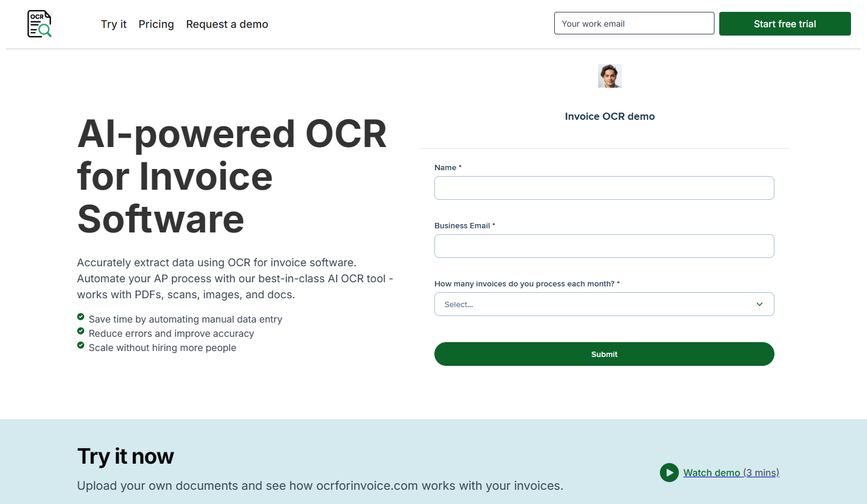Select Try it in the navigation
This screenshot has width=867, height=504.
(113, 24)
